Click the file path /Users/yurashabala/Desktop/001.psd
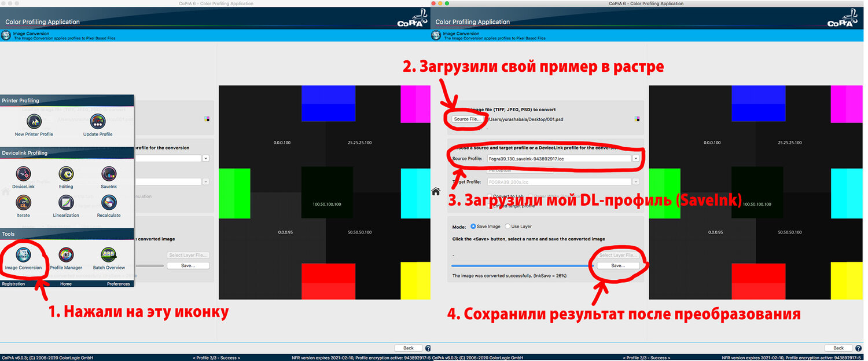Viewport: 868px width, 361px height. [525, 119]
